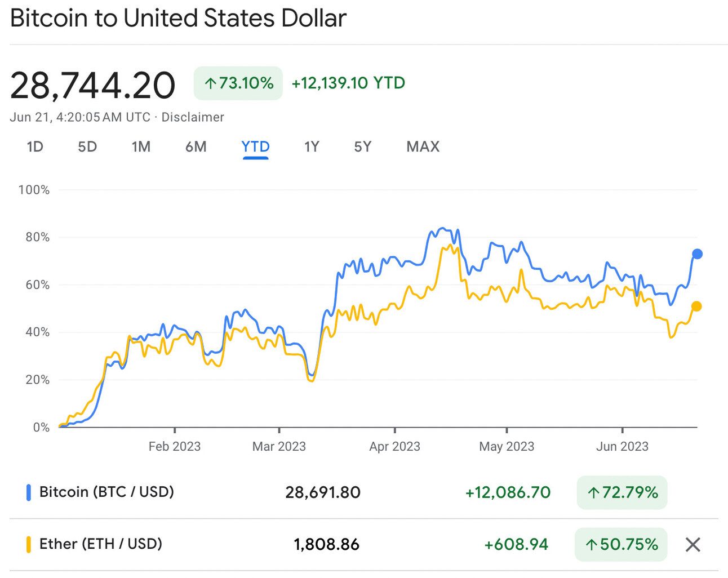Click the 73.10% gain badge
This screenshot has height=578, width=728.
coord(238,83)
